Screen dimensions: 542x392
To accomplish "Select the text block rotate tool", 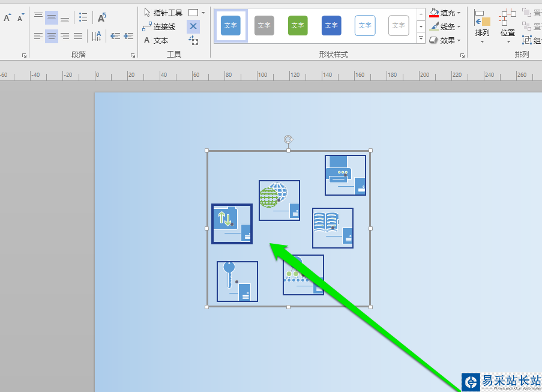I will [x=193, y=40].
